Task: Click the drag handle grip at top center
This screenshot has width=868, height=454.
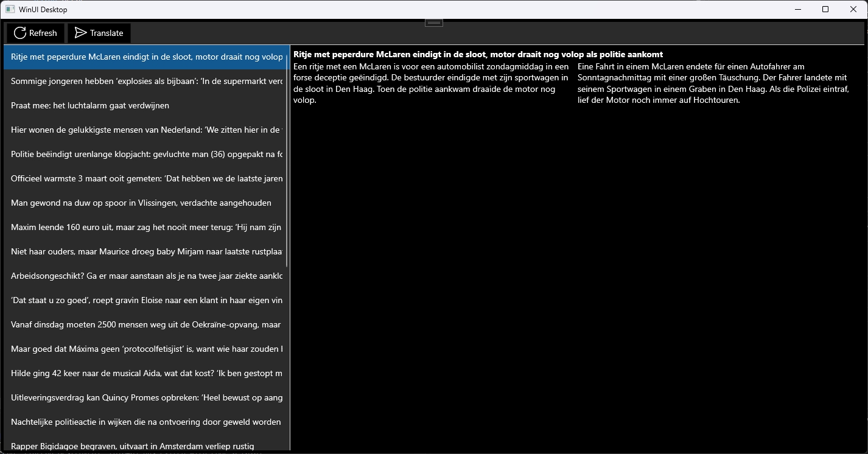Action: pyautogui.click(x=434, y=23)
